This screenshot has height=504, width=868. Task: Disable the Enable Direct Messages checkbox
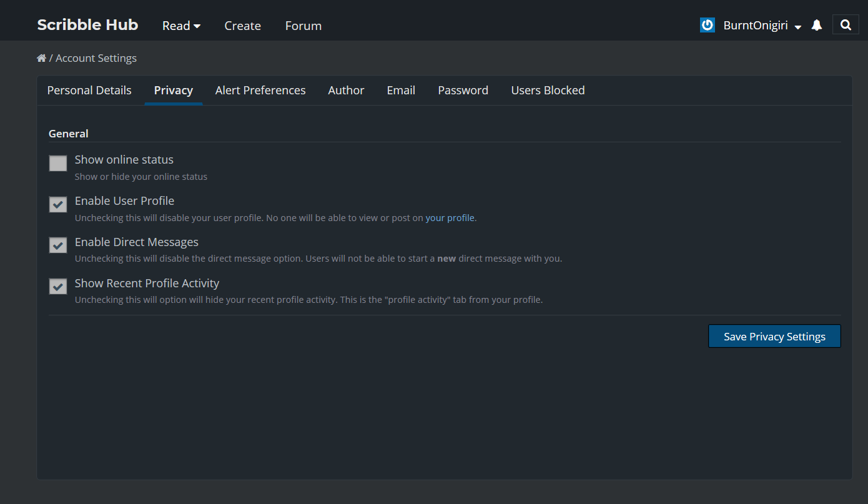tap(58, 246)
